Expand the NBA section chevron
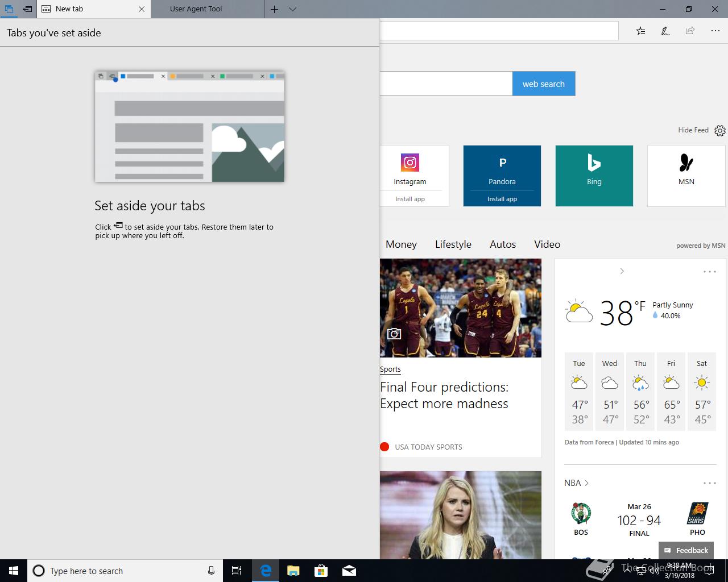728x582 pixels. pyautogui.click(x=586, y=483)
